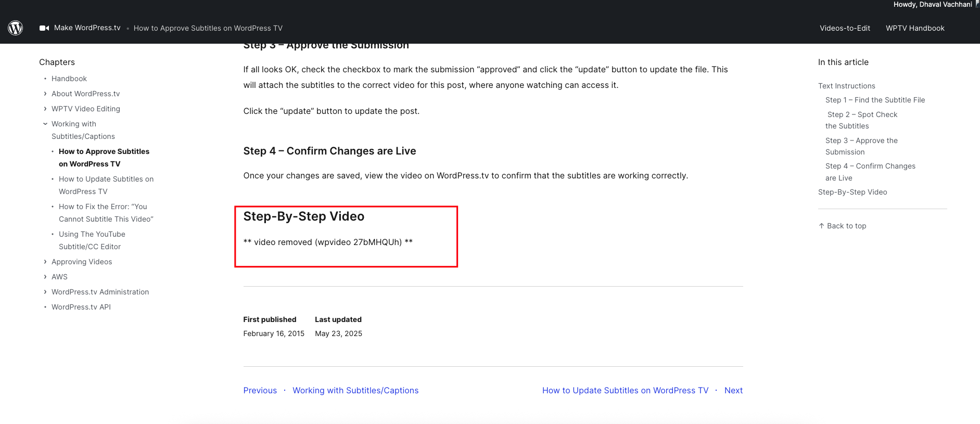Jump to Step 4 – Confirm Changes are Live
Screen dimensions: 980x424
870,172
